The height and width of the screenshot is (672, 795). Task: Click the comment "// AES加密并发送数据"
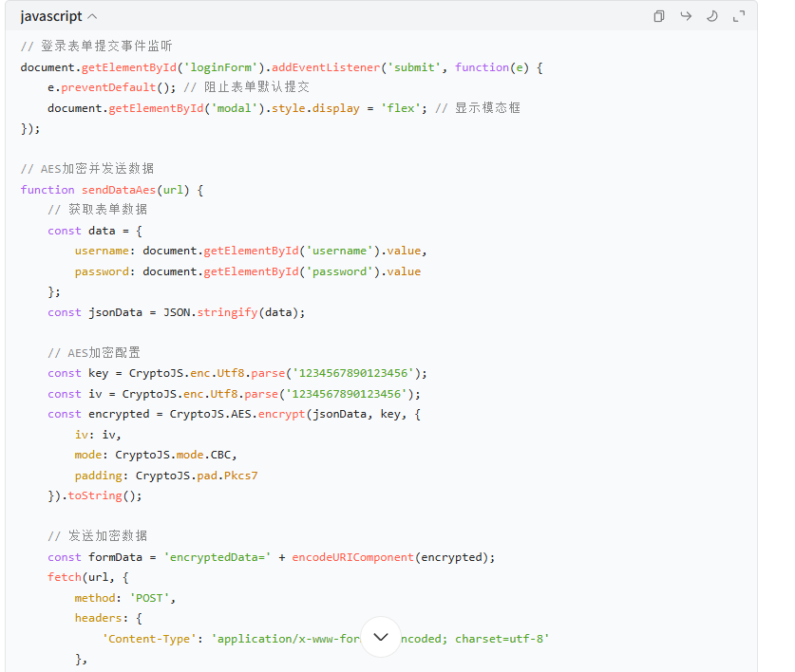87,169
